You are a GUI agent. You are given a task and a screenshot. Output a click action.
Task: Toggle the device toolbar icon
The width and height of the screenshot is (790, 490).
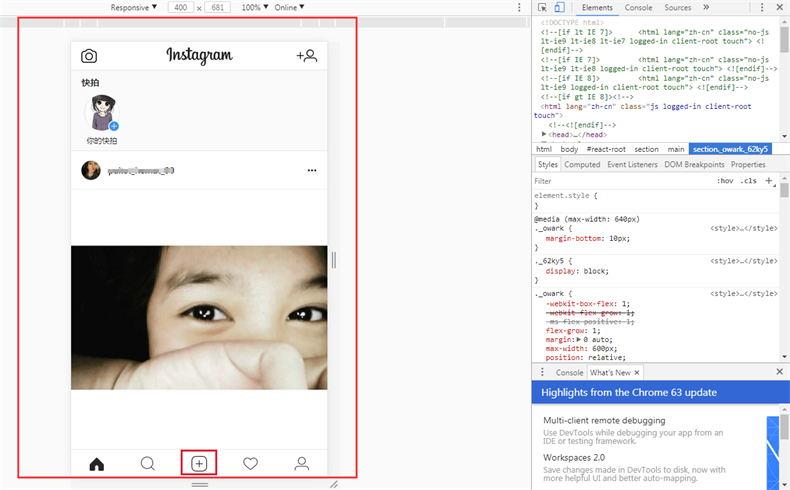(559, 8)
